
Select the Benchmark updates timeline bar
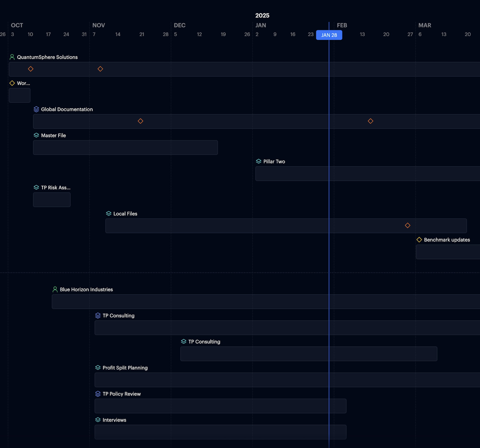click(x=448, y=252)
